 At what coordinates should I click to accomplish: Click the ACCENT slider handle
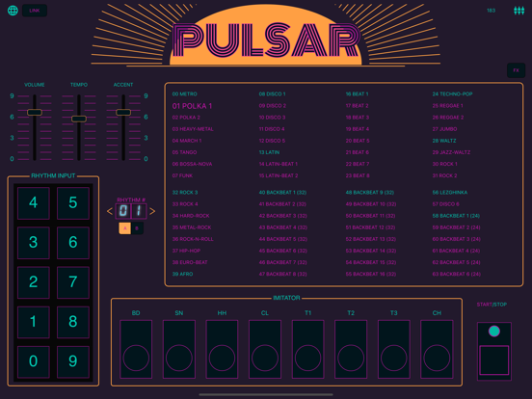click(123, 113)
